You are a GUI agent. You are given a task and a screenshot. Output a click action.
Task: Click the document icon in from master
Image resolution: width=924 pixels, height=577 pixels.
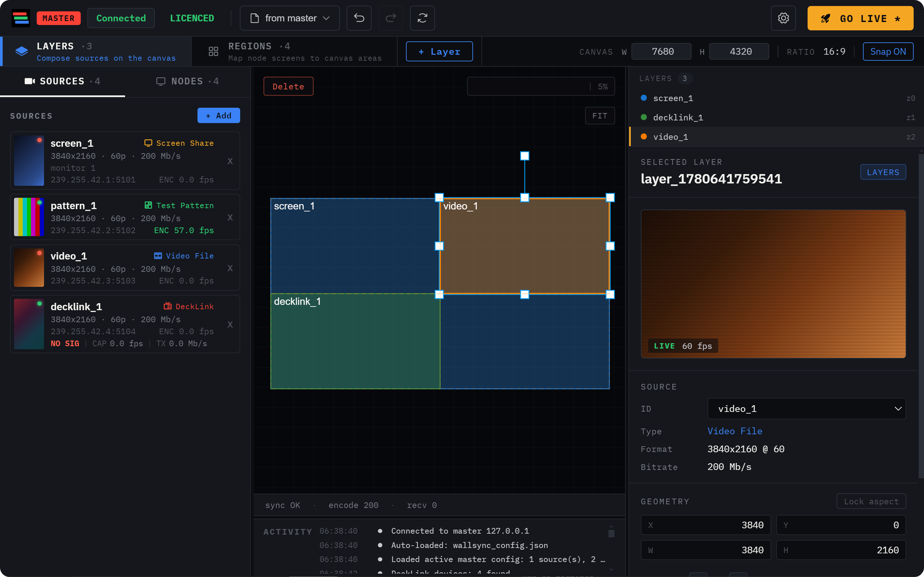[x=255, y=18]
